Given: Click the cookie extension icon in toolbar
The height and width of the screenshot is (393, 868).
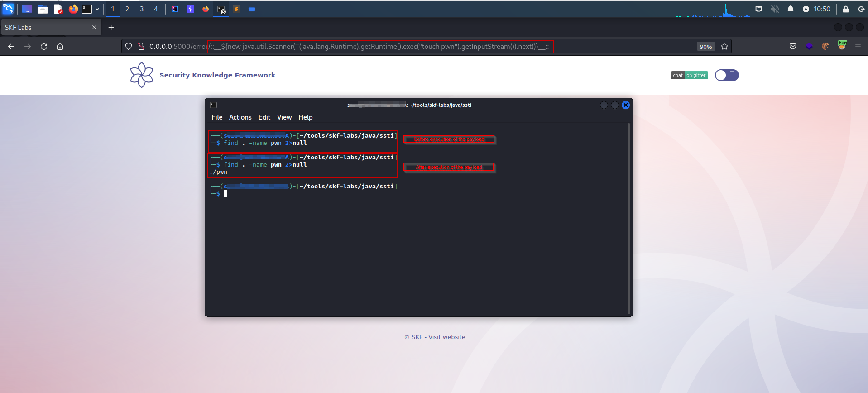Looking at the screenshot, I should [x=825, y=47].
